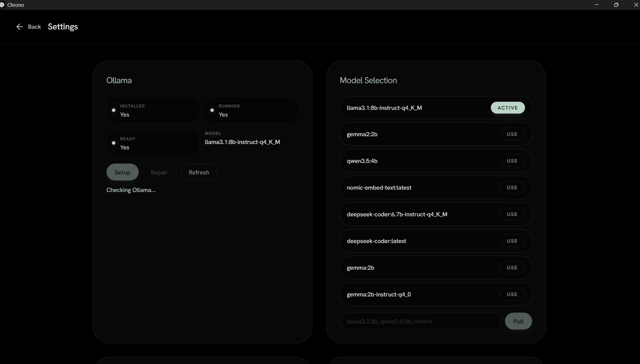Click the Running status indicator dot
The width and height of the screenshot is (640, 364).
coord(212,110)
